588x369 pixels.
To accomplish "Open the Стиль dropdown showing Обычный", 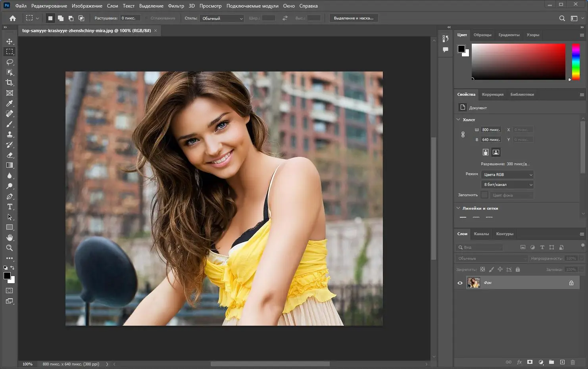I will 221,18.
